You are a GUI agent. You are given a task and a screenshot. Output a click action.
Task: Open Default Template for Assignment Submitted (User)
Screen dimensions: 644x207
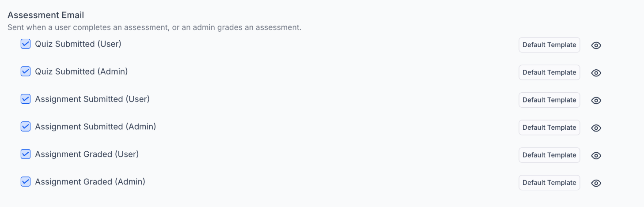pos(549,100)
